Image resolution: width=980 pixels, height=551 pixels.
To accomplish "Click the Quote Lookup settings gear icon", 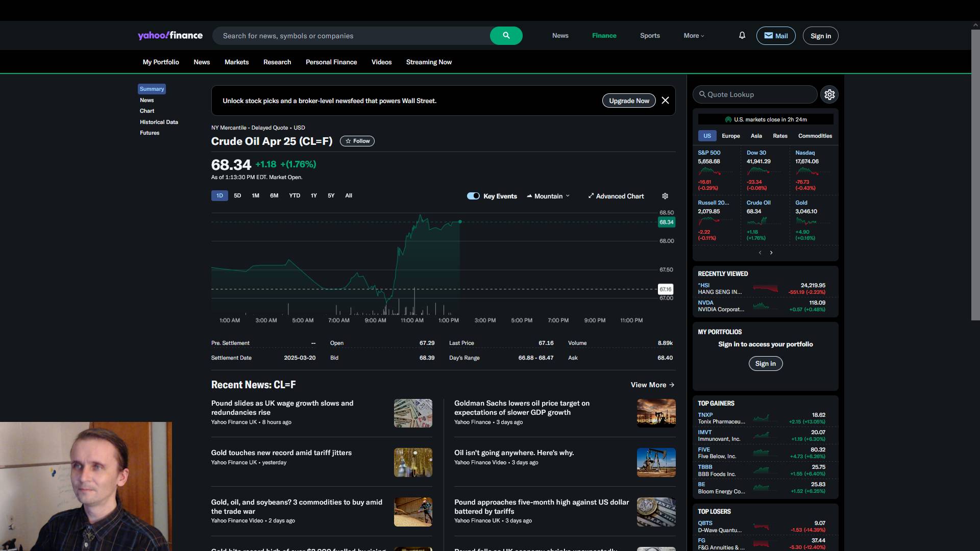I will [x=829, y=94].
